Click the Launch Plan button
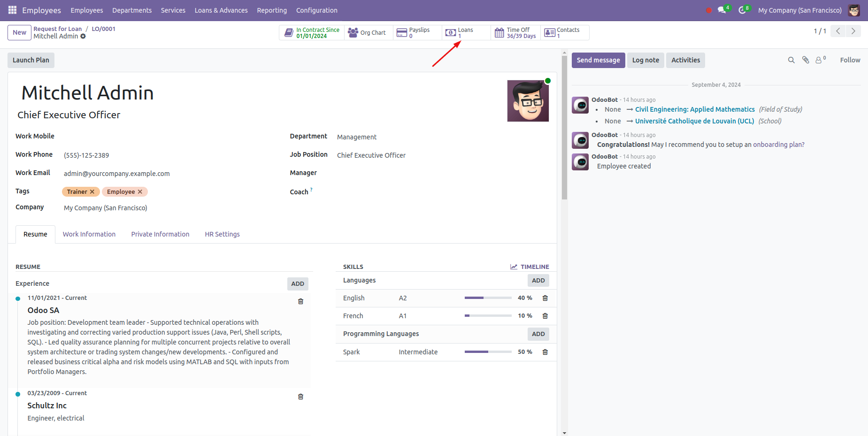The width and height of the screenshot is (868, 436). pos(31,60)
